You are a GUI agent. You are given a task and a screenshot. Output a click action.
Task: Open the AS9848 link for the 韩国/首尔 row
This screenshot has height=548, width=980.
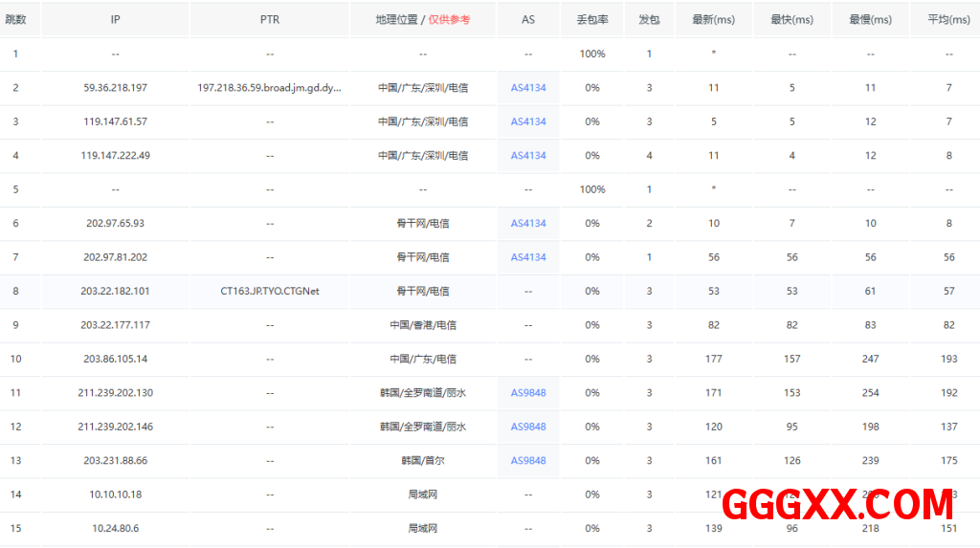tap(527, 461)
